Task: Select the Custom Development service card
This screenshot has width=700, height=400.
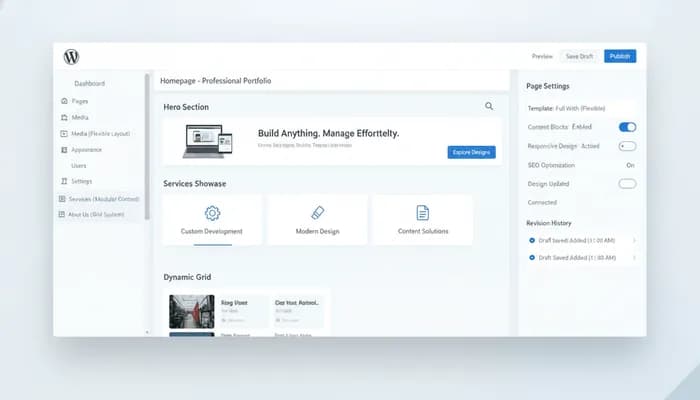Action: 212,220
